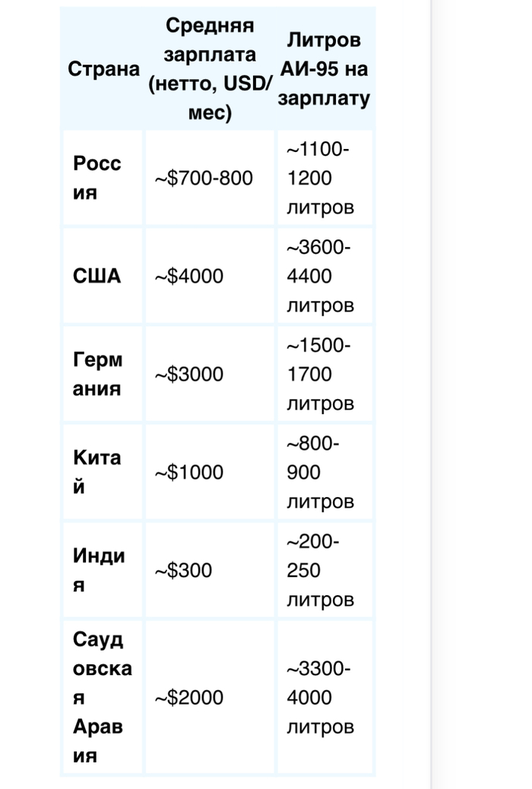Select the "Средняя зарплата" column header

[x=210, y=69]
